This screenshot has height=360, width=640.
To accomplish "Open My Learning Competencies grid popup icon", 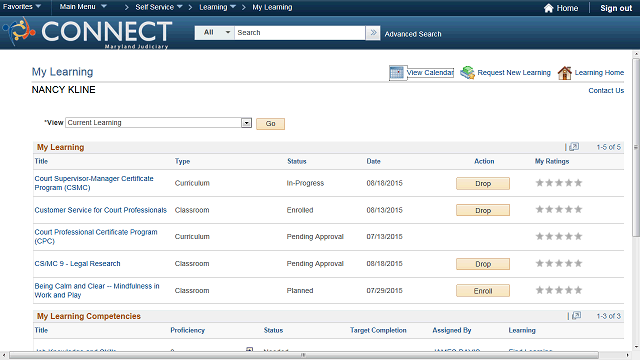I will tap(576, 316).
